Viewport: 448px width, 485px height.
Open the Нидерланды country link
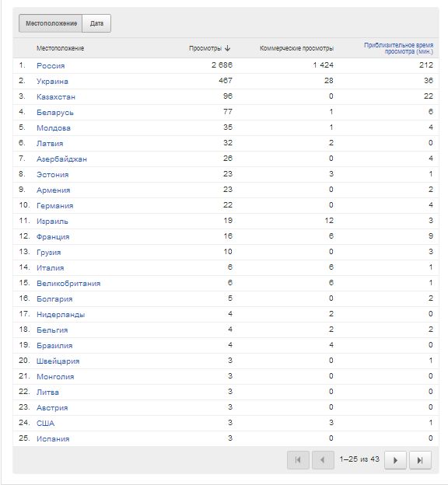point(61,315)
